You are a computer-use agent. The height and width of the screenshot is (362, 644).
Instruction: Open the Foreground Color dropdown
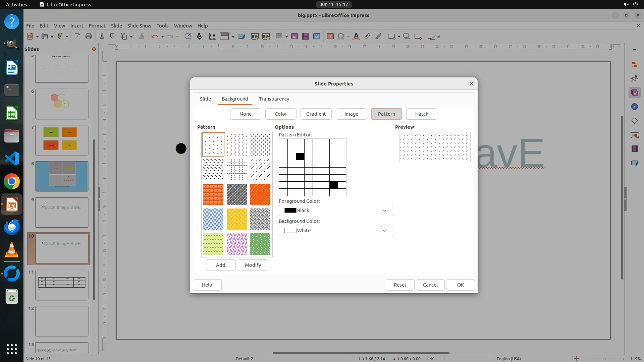[335, 210]
